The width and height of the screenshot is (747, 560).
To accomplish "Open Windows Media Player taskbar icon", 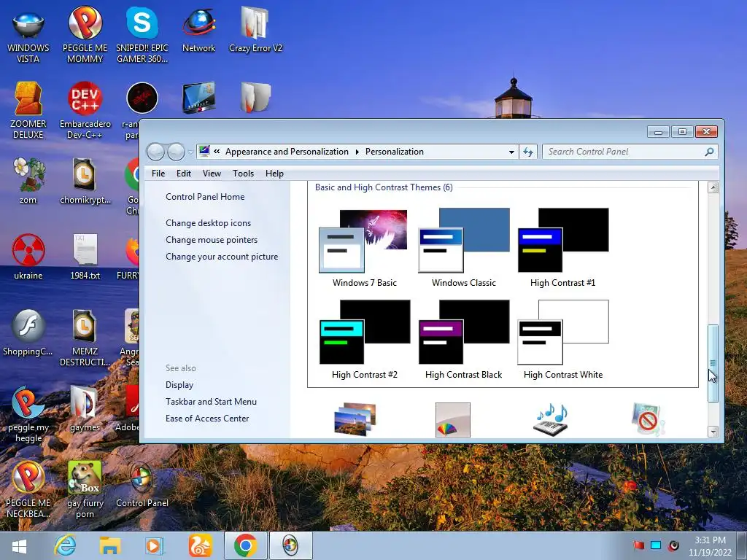I will click(x=153, y=545).
